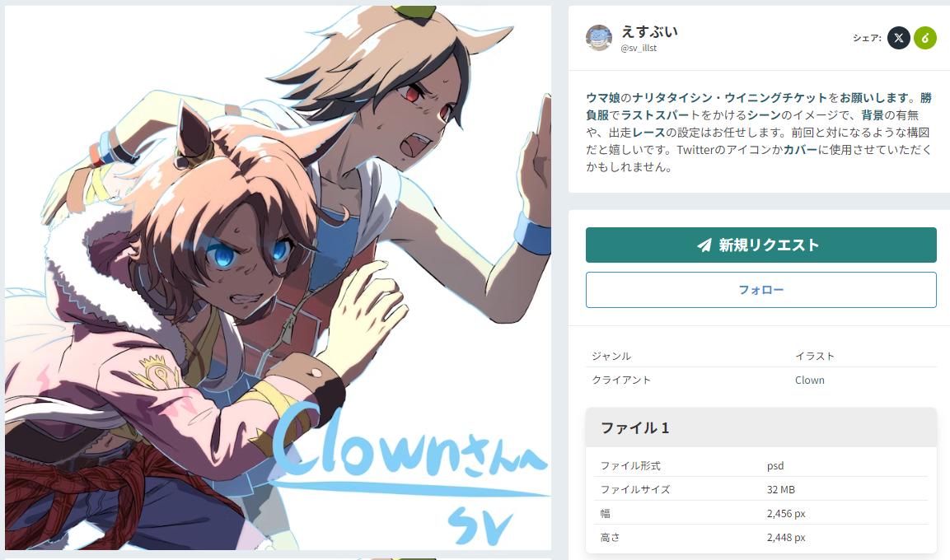Click the green share icon
Screen dimensions: 950x560
click(x=925, y=38)
